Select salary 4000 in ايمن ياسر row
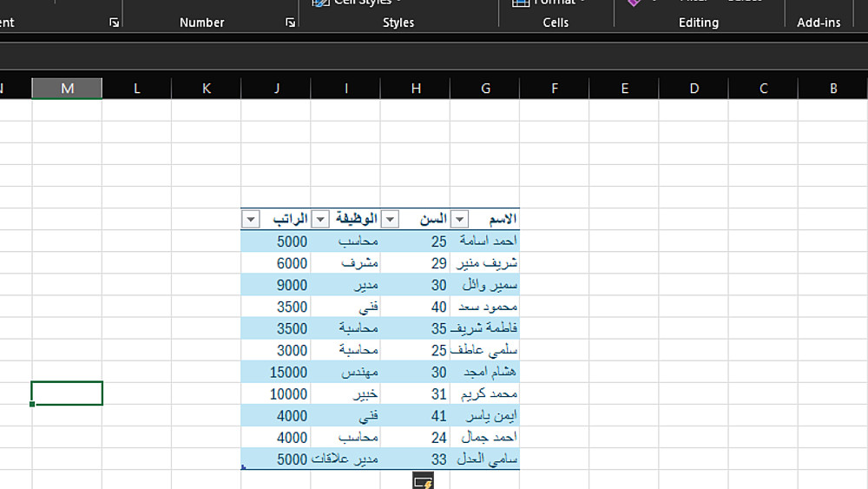 click(276, 415)
